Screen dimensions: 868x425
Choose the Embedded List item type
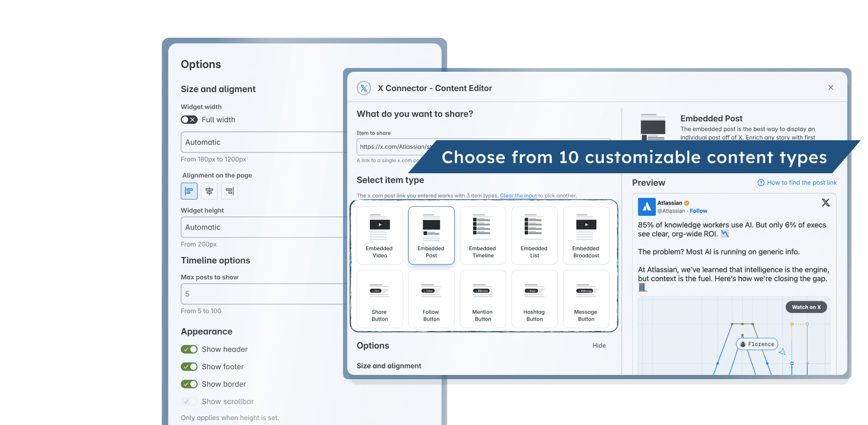tap(534, 235)
